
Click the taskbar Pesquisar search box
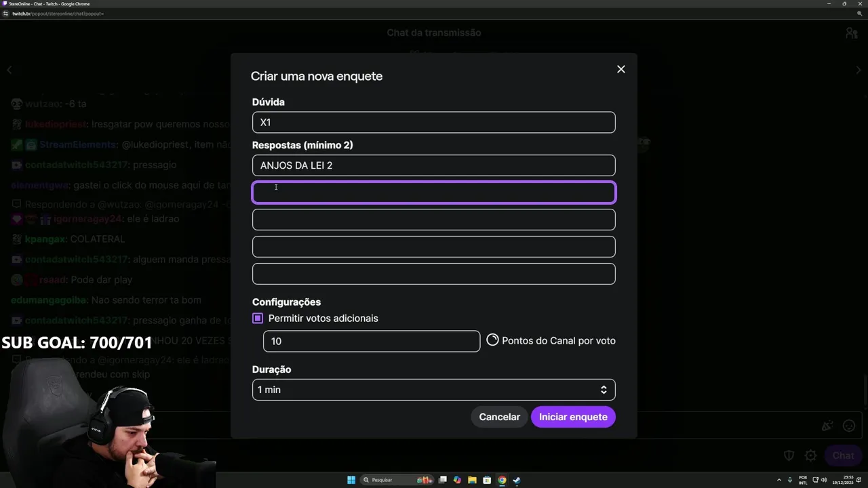(397, 480)
